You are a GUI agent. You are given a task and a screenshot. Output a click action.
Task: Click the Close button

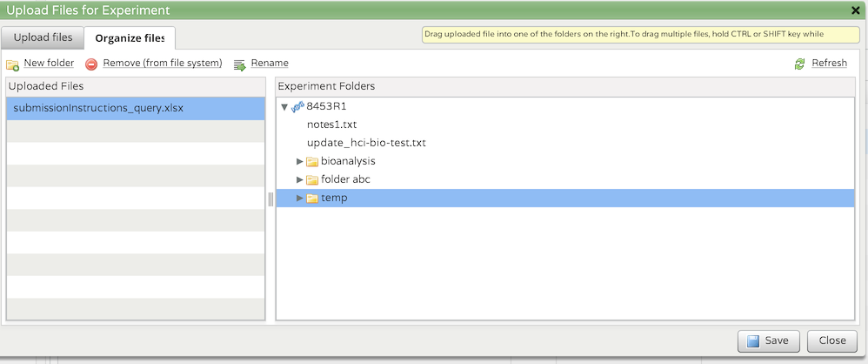[x=832, y=340]
